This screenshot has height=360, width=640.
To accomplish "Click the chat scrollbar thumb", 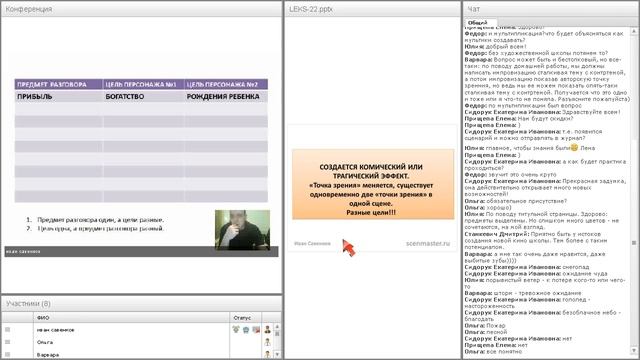I will (634, 243).
